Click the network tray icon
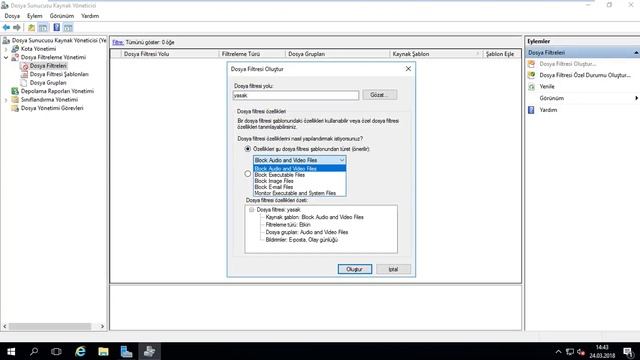 tap(570, 352)
